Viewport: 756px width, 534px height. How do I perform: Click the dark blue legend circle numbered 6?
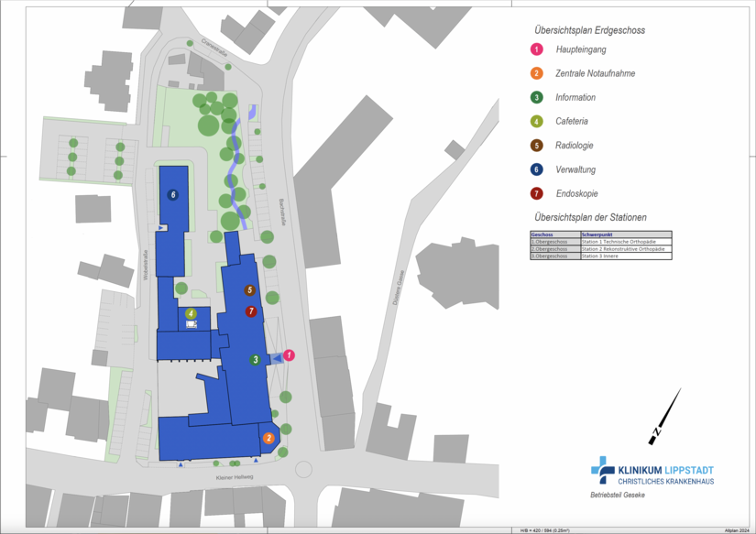coord(536,169)
